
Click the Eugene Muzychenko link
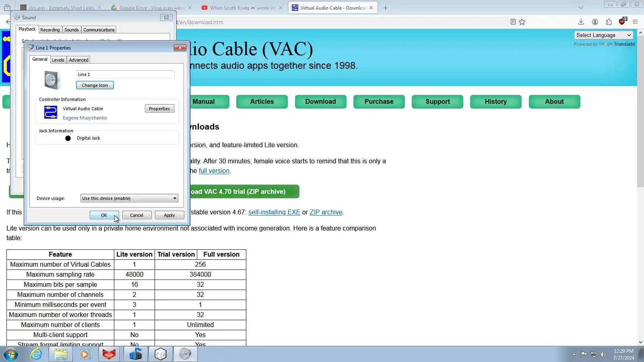[85, 118]
